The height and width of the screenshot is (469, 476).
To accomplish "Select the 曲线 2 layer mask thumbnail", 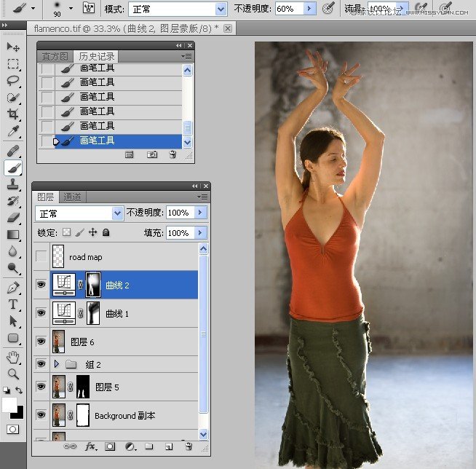I will [93, 285].
